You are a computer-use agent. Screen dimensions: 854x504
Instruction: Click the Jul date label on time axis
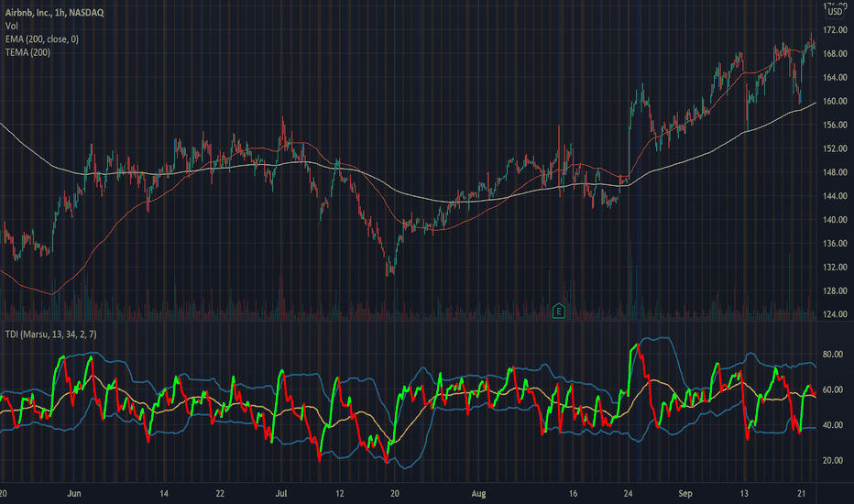pos(281,493)
